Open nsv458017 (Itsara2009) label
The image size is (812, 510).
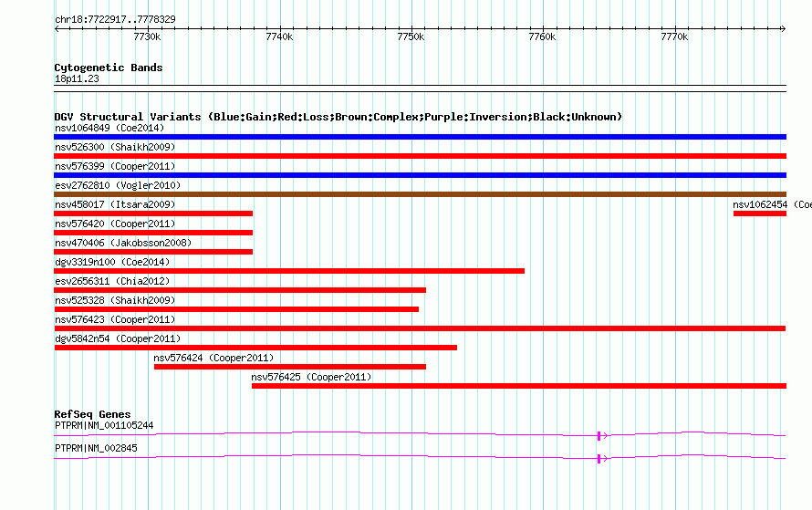[x=115, y=204]
